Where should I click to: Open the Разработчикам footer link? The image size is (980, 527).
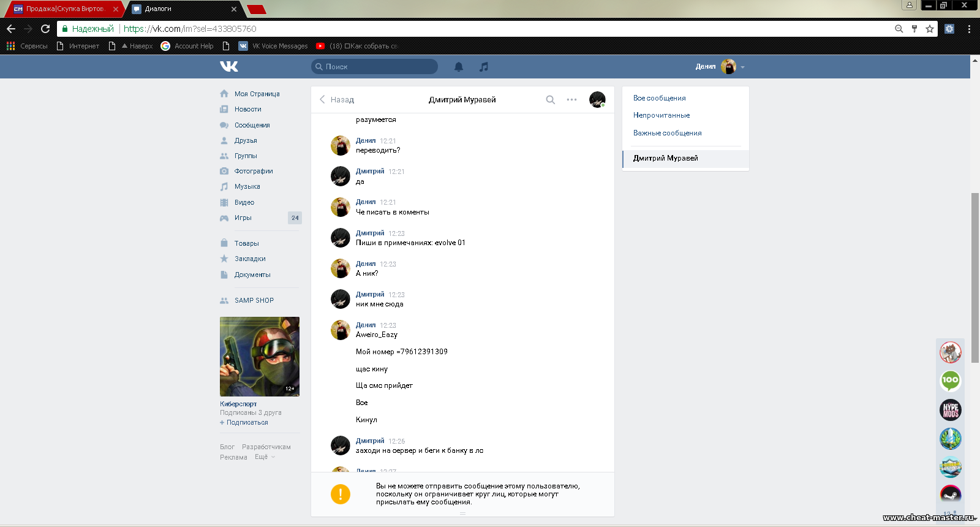coord(266,447)
